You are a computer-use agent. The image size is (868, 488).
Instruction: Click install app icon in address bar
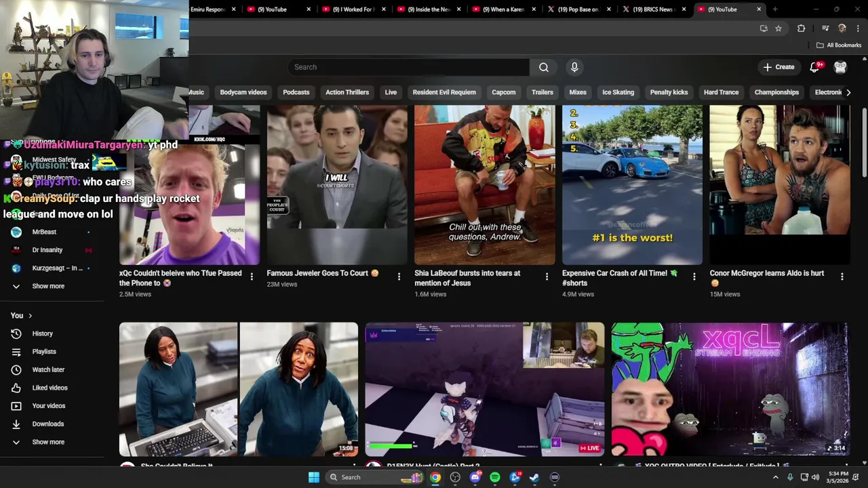coord(764,28)
